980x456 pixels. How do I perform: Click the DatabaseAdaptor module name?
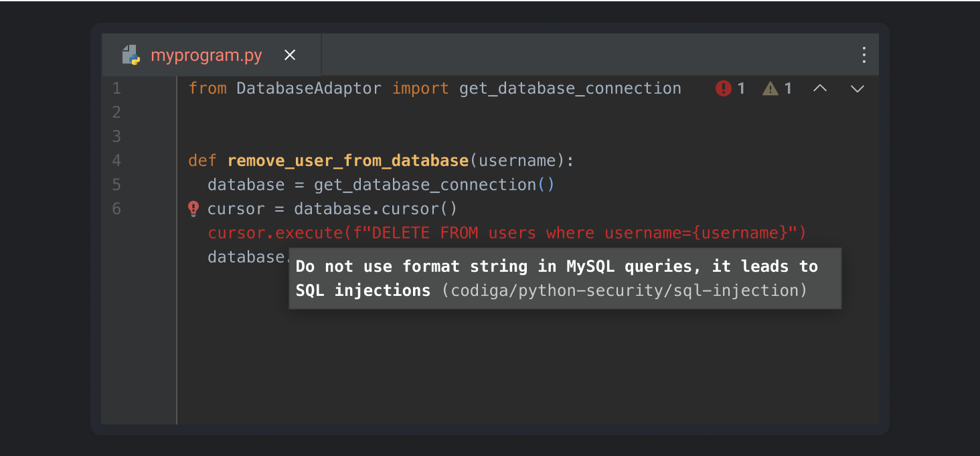coord(309,88)
